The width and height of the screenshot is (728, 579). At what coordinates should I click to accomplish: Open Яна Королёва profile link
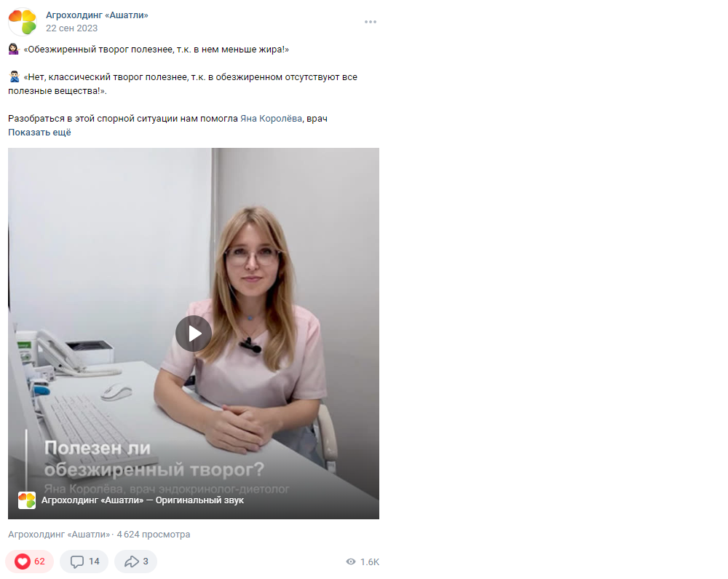[271, 119]
